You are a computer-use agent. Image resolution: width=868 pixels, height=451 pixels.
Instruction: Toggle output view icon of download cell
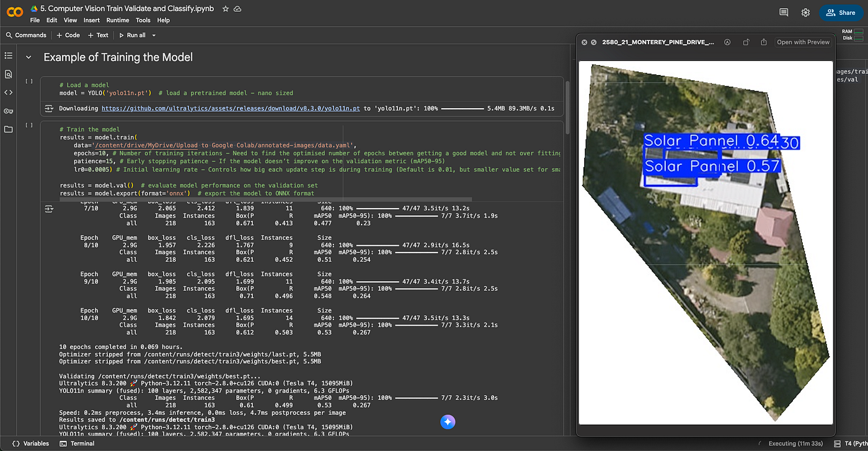pyautogui.click(x=49, y=109)
